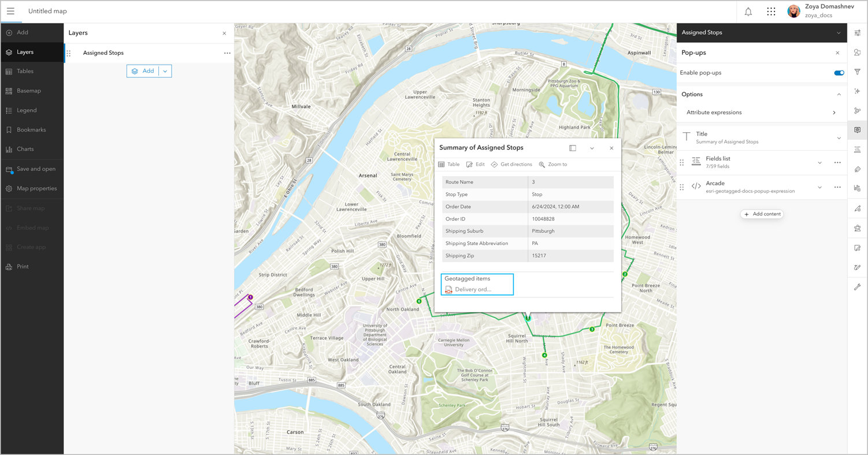Open the dropdown arrow next to Add in Layers

165,70
